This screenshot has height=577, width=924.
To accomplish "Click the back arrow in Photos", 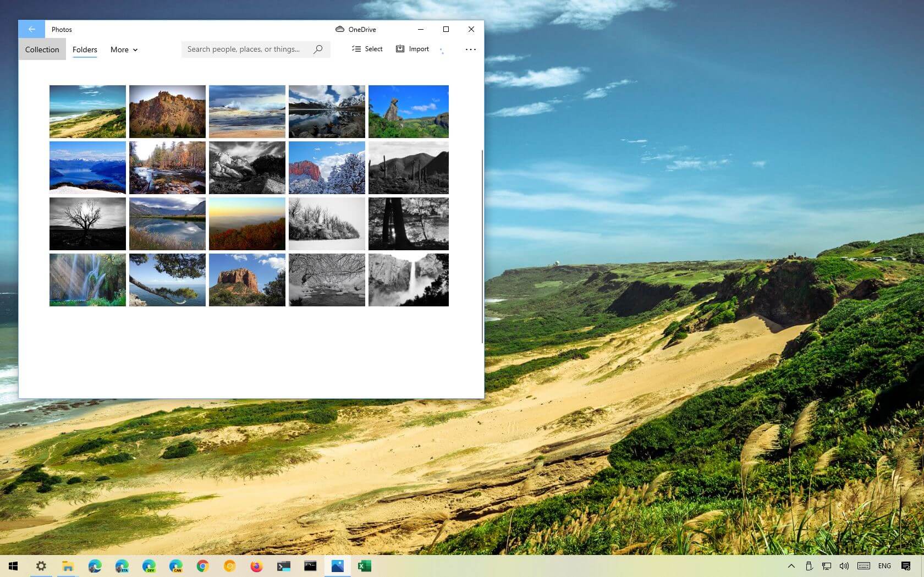I will pyautogui.click(x=31, y=29).
